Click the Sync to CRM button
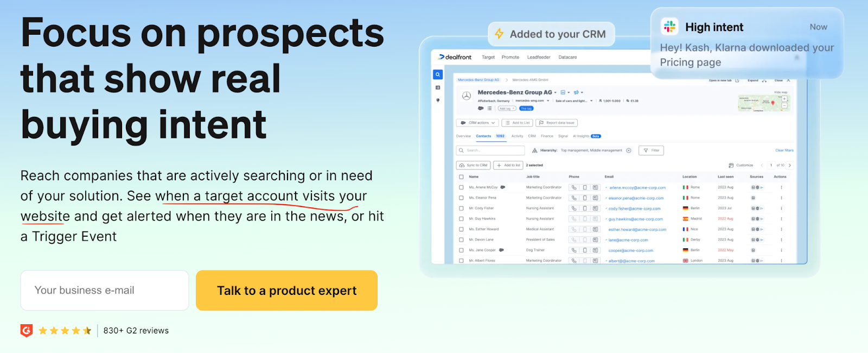Image resolution: width=868 pixels, height=353 pixels. pyautogui.click(x=473, y=165)
